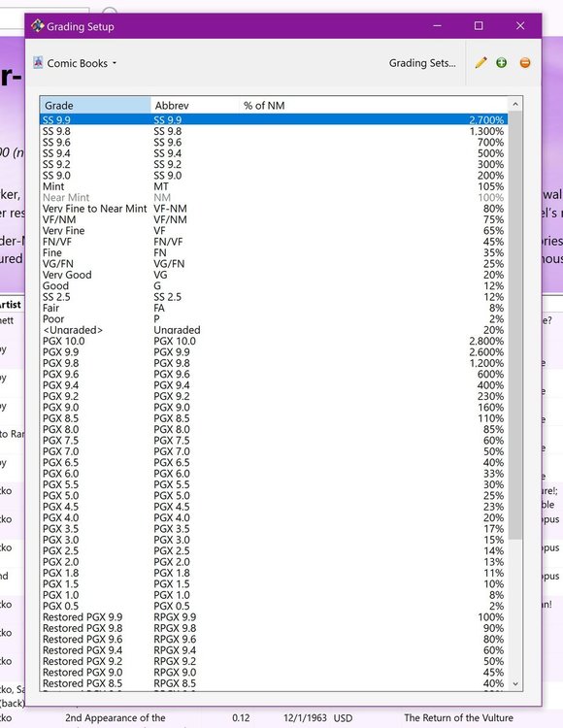Select the PGX 9.9 grade row
This screenshot has height=728, width=563.
click(274, 352)
